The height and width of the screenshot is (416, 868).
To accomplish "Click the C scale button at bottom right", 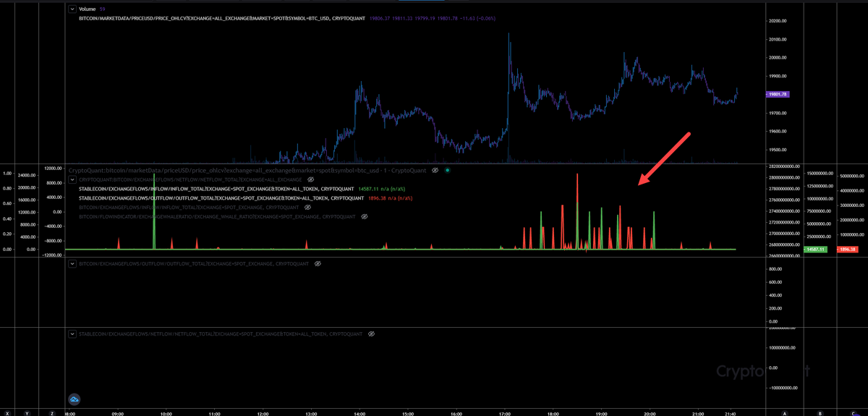I will [x=853, y=412].
